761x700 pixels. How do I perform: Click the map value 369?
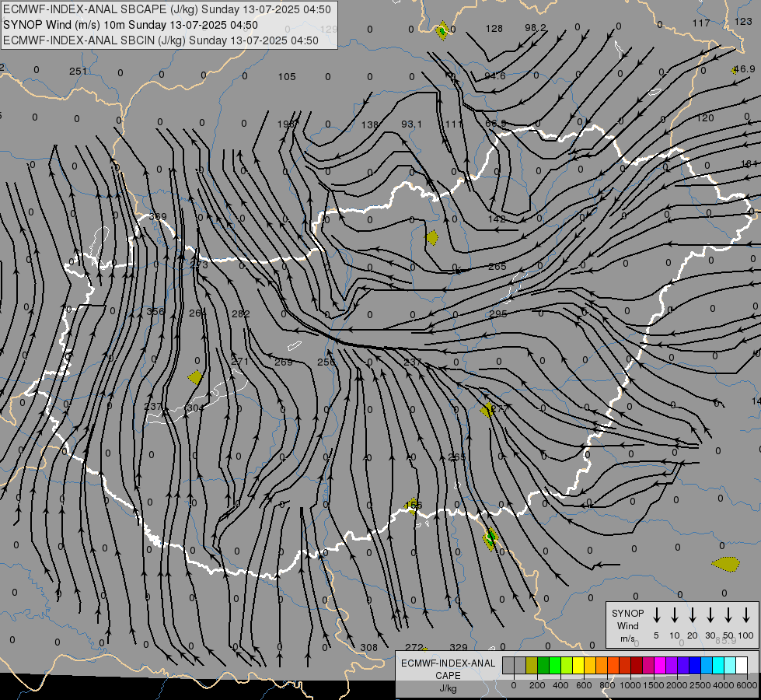click(158, 217)
